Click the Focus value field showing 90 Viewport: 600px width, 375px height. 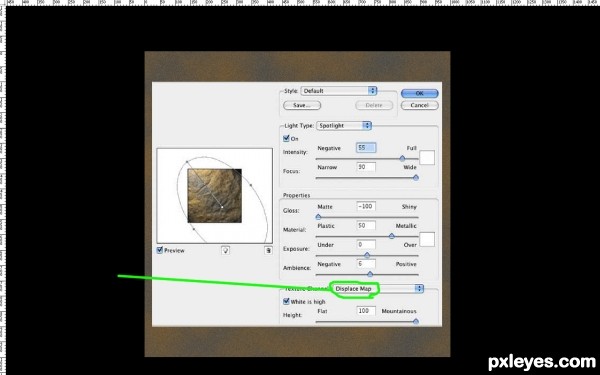point(366,167)
